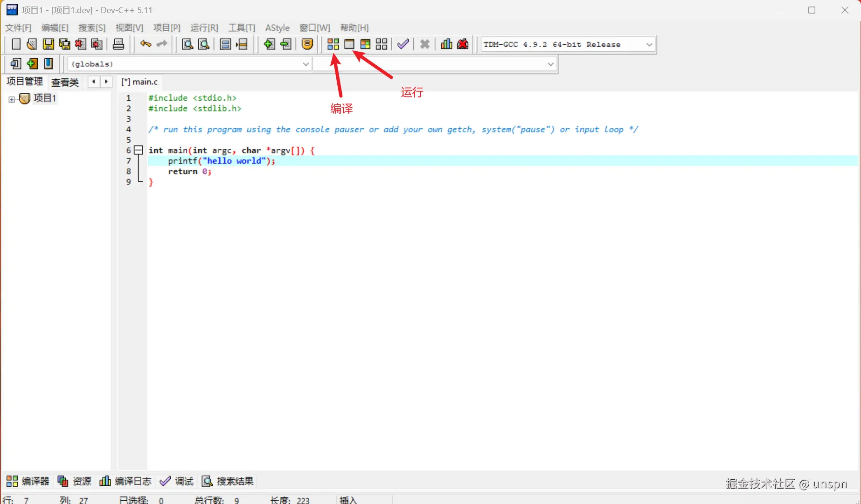Print the file with the printer icon

(x=118, y=44)
